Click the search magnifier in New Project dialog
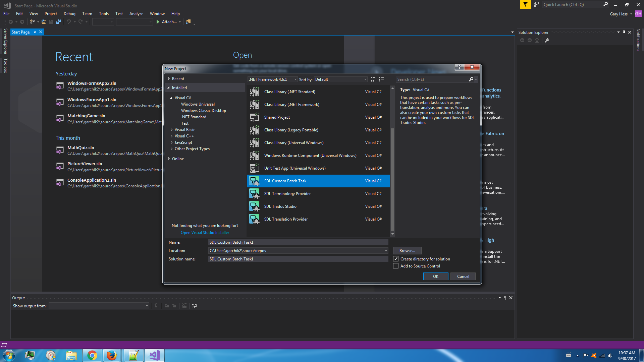This screenshot has height=362, width=644. (x=471, y=79)
